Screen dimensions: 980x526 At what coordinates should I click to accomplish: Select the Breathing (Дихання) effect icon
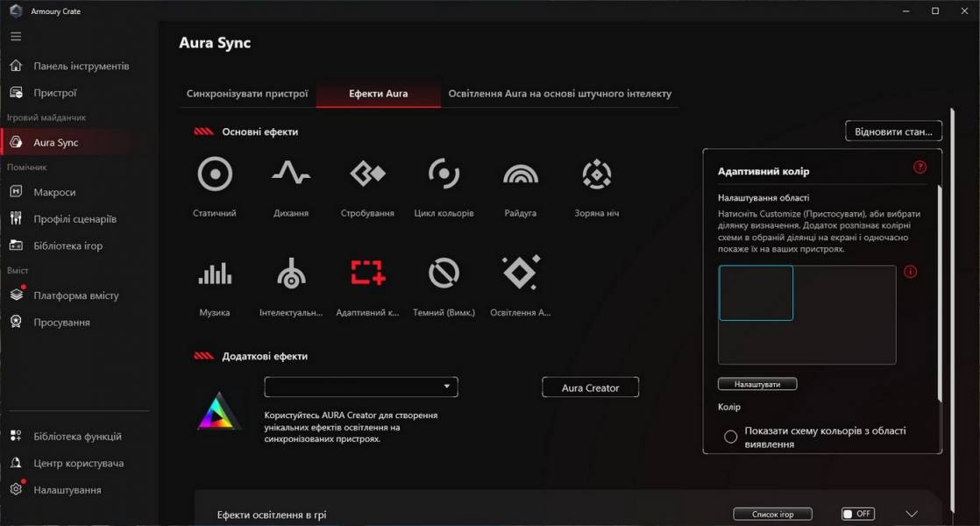(291, 173)
